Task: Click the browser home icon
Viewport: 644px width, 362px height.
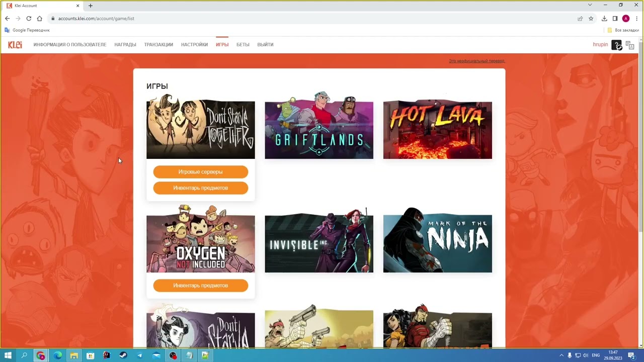Action: (x=39, y=19)
